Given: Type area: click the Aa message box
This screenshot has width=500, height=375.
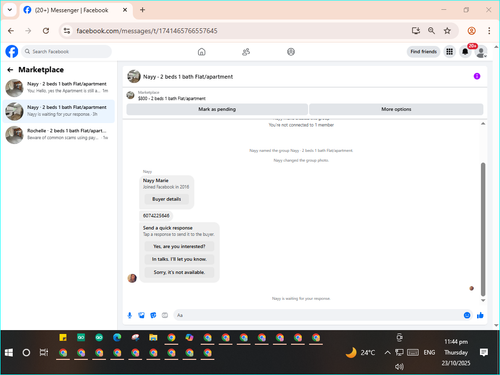Looking at the screenshot, I should (317, 315).
